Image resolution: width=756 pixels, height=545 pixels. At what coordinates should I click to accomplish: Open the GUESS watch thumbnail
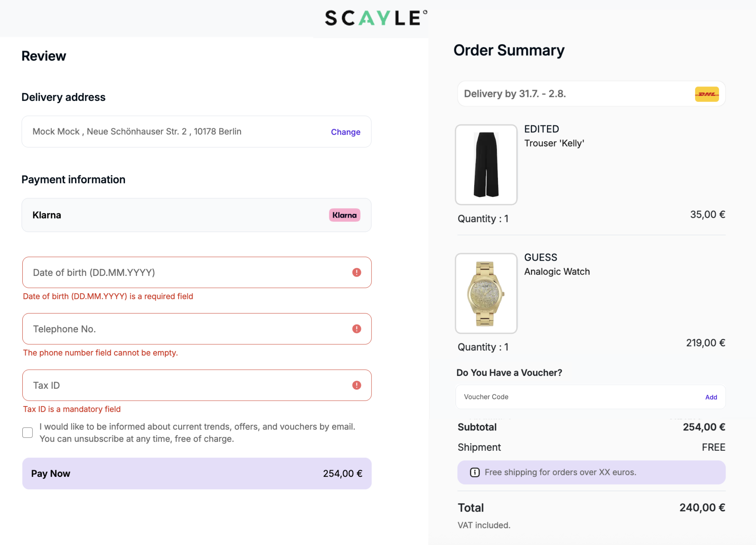[x=486, y=294]
